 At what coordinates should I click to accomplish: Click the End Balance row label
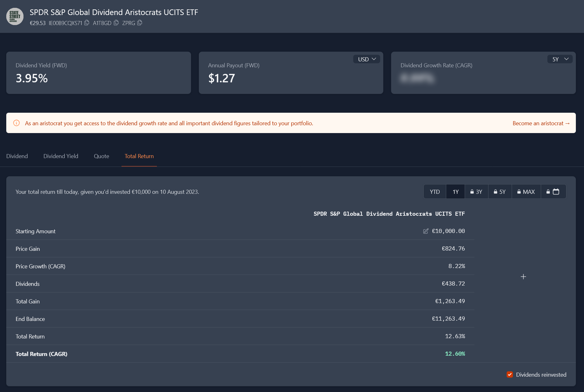[x=30, y=319]
